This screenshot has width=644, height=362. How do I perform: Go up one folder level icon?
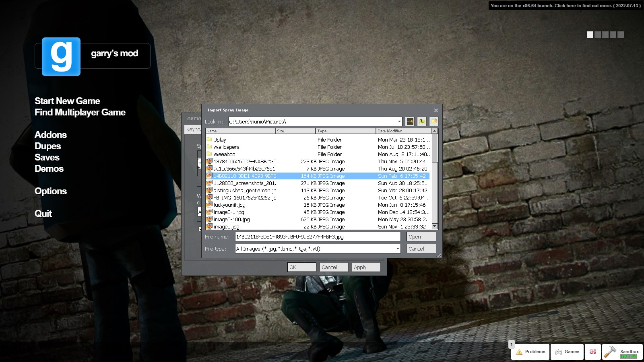click(422, 121)
